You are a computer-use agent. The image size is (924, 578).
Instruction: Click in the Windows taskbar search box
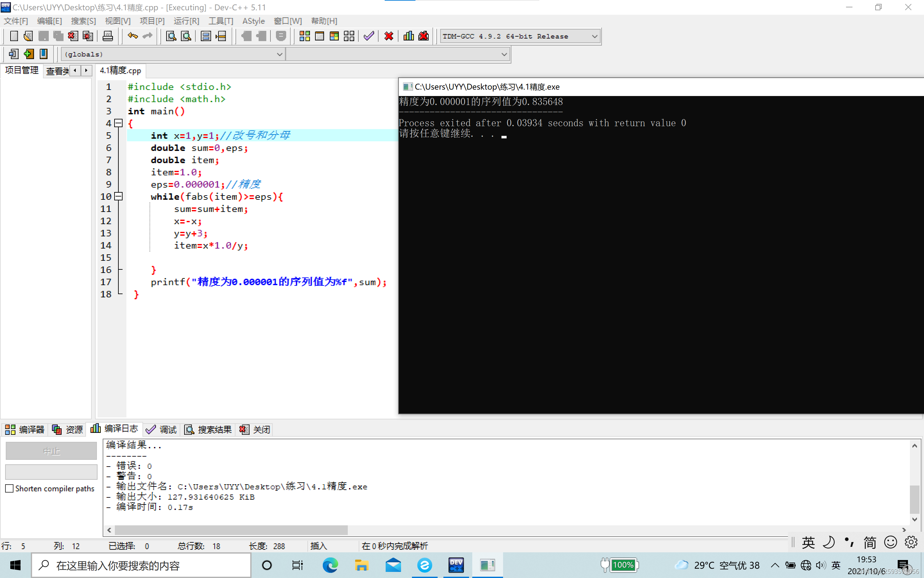[x=141, y=565]
